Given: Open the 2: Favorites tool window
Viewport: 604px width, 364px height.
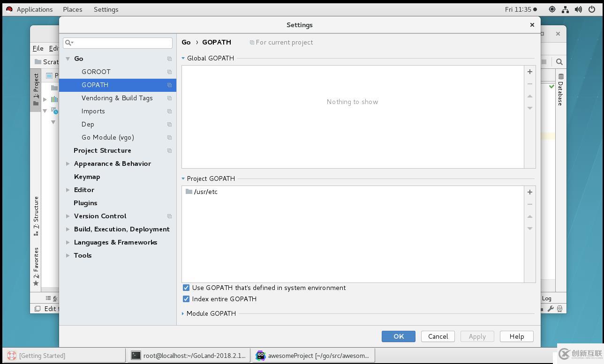Looking at the screenshot, I should click(x=36, y=267).
